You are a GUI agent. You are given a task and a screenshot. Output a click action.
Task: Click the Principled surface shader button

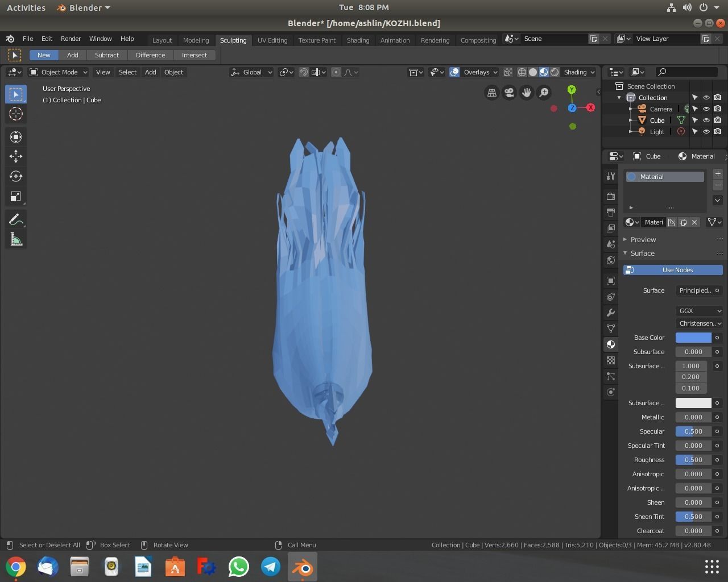coord(694,290)
